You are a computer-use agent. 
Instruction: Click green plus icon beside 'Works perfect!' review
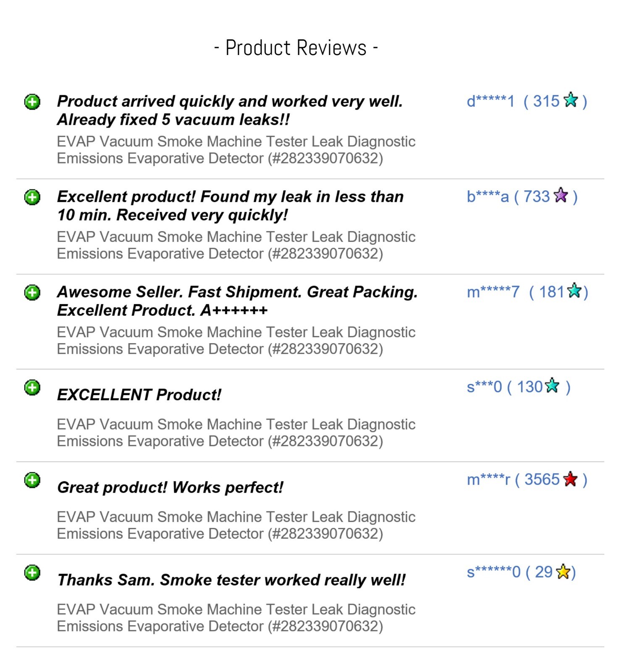pyautogui.click(x=32, y=480)
